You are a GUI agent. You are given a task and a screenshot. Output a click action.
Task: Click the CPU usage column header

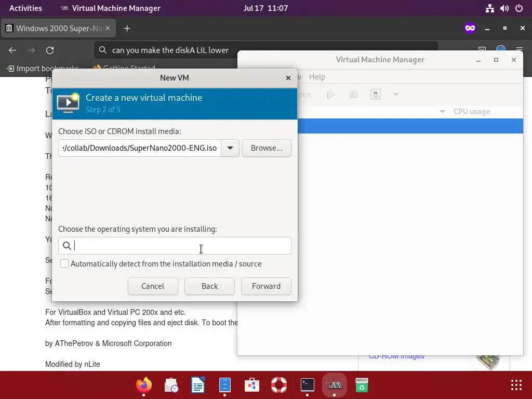pyautogui.click(x=472, y=112)
